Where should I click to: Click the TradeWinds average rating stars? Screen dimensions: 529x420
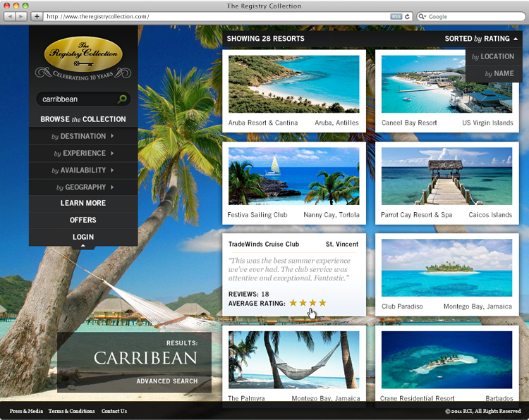click(x=308, y=303)
